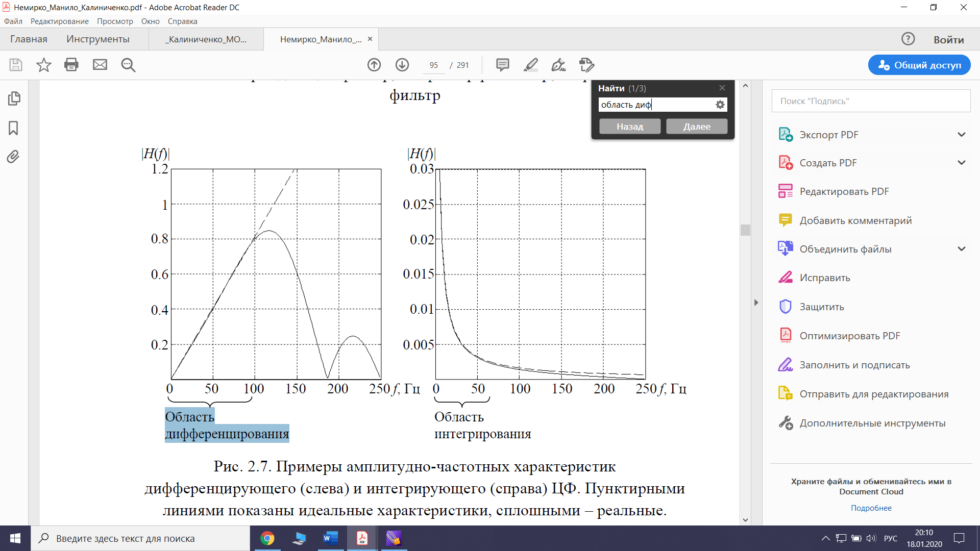Open Google Chrome from the taskbar
The height and width of the screenshot is (551, 980).
pos(267,538)
